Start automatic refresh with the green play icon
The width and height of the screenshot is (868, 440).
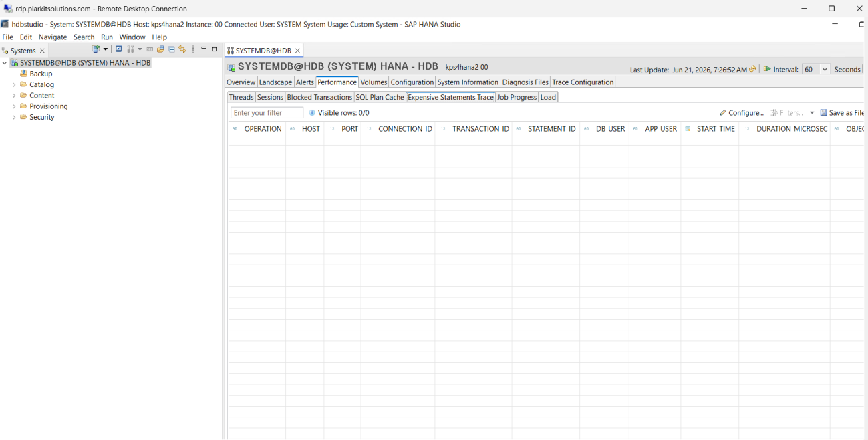[x=767, y=69]
